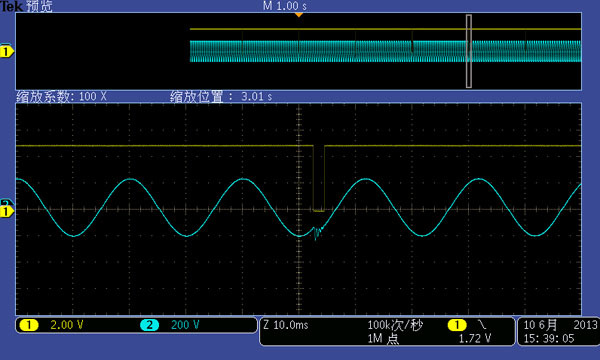Click the date and time 15:39:05 display

[560, 332]
